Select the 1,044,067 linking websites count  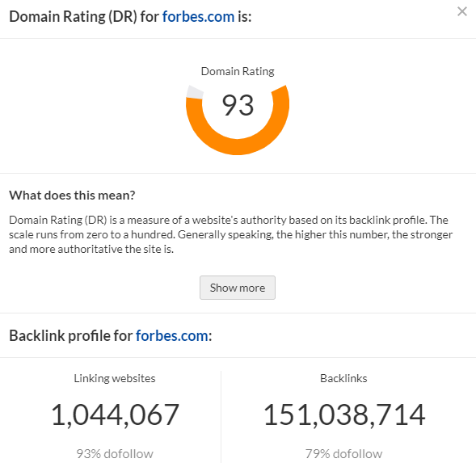click(115, 414)
